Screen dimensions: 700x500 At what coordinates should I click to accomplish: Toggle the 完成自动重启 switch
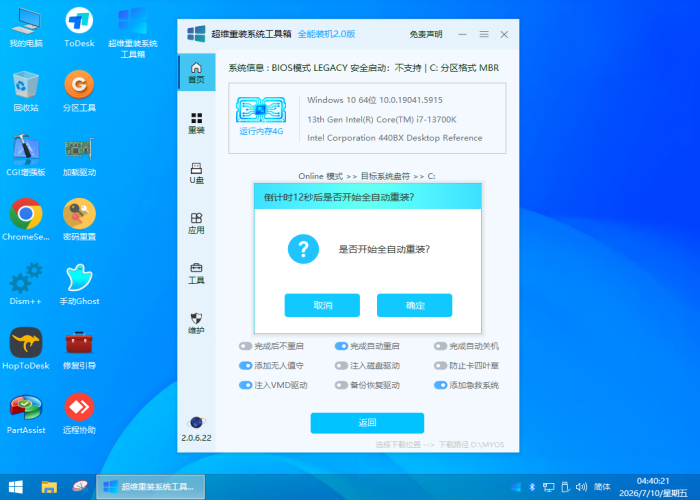click(x=341, y=346)
